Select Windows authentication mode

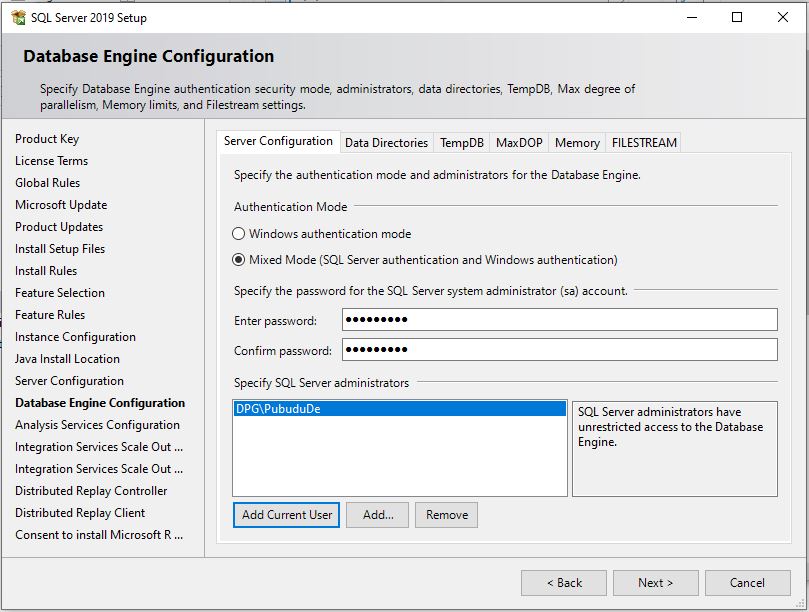coord(240,233)
